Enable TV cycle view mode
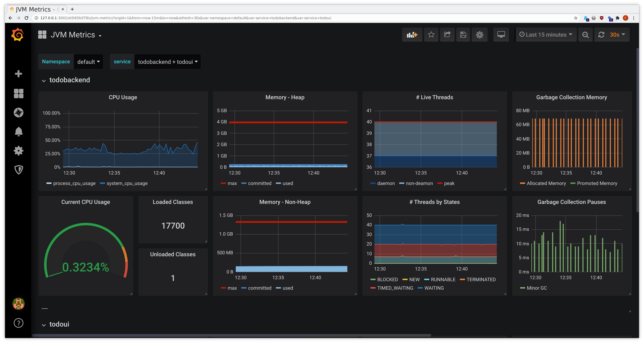Viewport: 644px width, 343px height. [501, 34]
